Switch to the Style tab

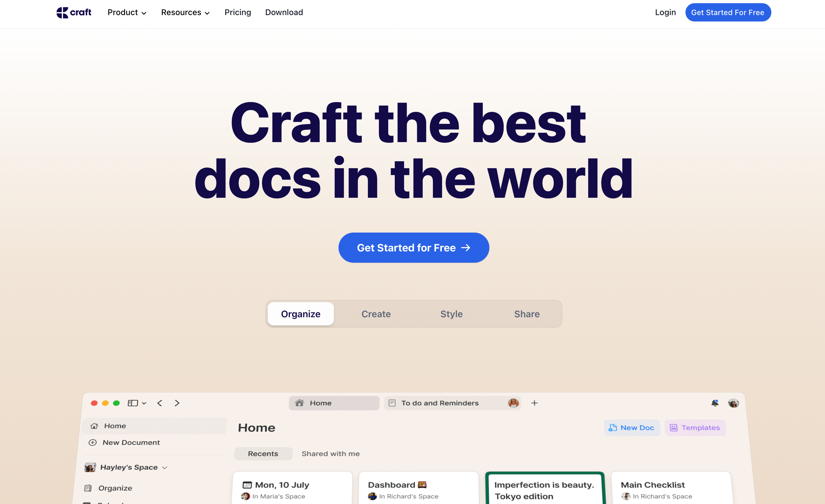click(451, 314)
